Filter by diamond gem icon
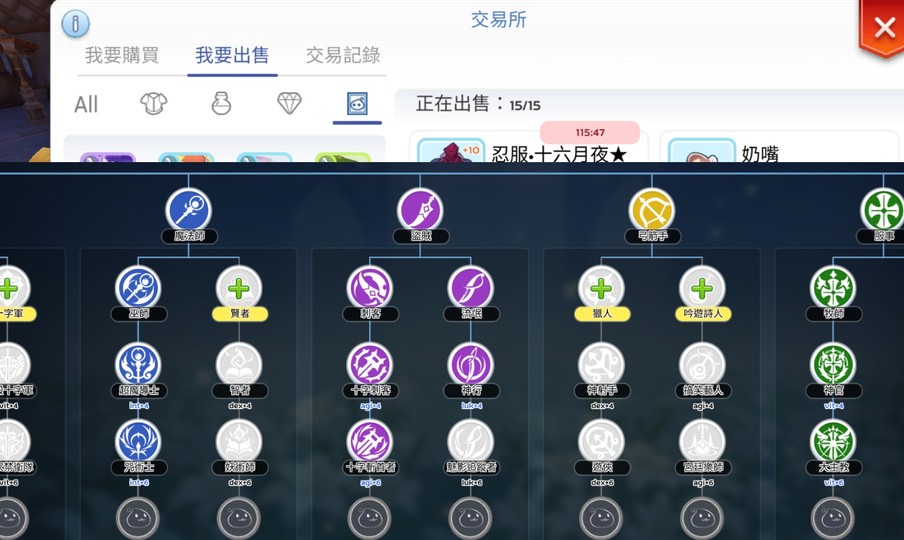 [289, 104]
